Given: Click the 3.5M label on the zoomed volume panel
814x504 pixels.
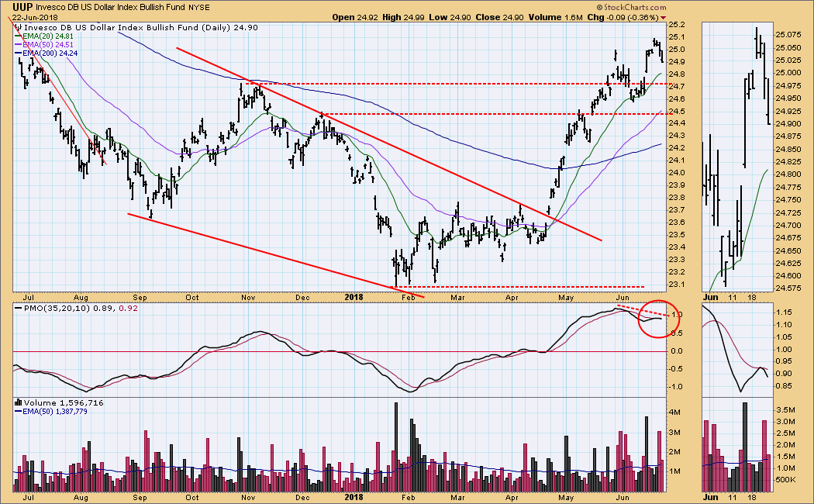Looking at the screenshot, I should [x=786, y=410].
